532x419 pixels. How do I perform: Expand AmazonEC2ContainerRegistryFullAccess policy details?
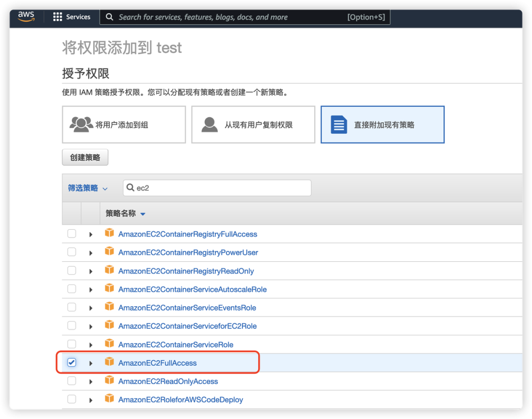(x=91, y=234)
